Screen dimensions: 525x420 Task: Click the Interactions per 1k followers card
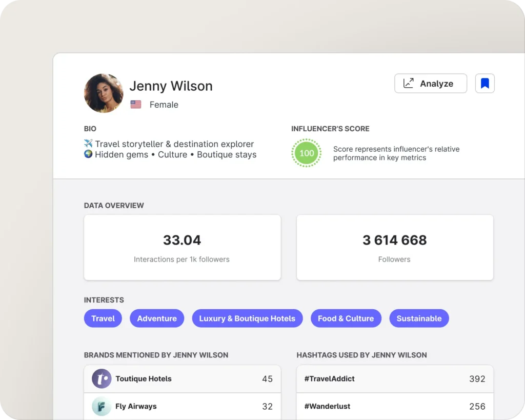pyautogui.click(x=182, y=248)
